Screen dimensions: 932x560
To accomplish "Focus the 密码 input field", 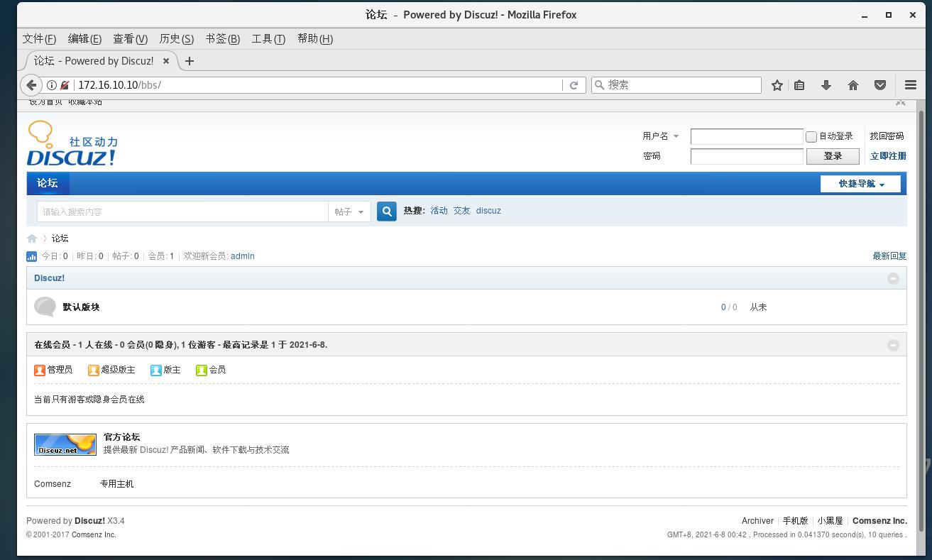I will pos(747,156).
